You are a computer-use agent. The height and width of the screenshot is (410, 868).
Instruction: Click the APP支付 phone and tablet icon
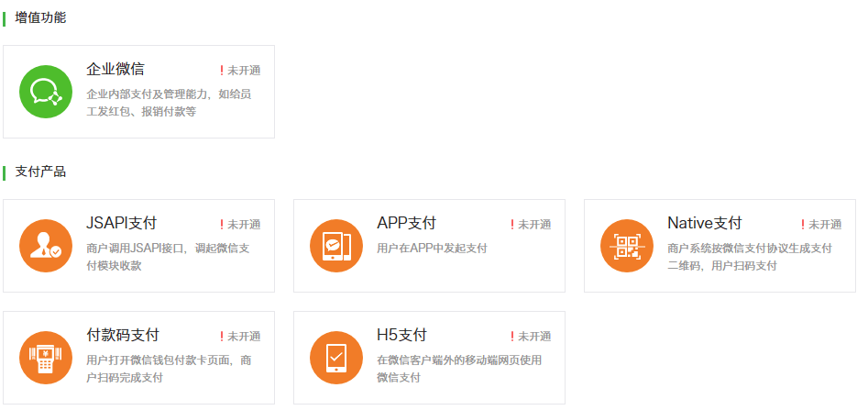tap(336, 246)
